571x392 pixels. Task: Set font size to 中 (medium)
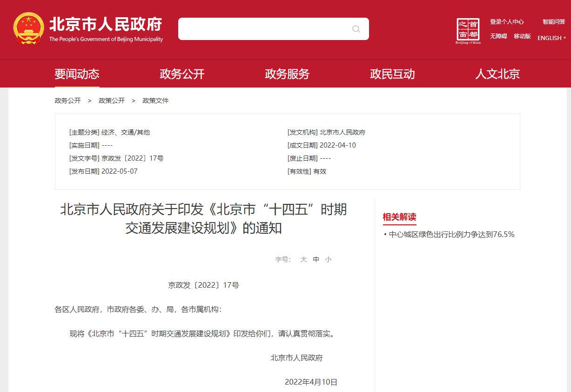316,259
